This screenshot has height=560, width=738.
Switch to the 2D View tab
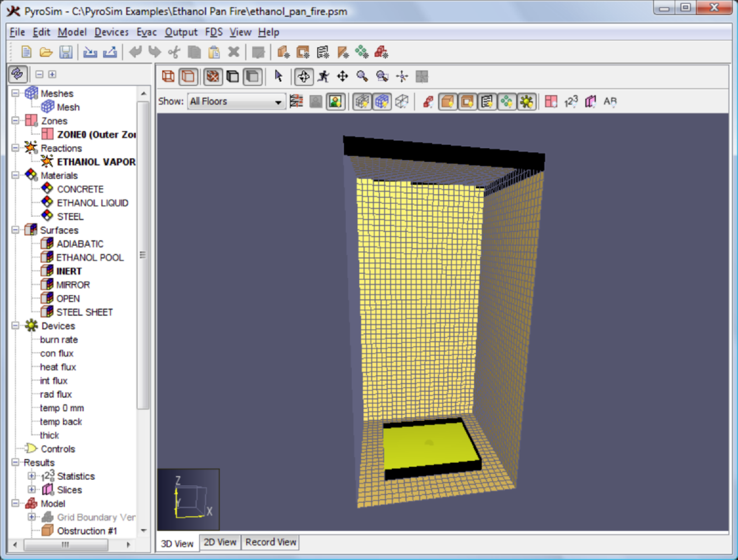220,542
